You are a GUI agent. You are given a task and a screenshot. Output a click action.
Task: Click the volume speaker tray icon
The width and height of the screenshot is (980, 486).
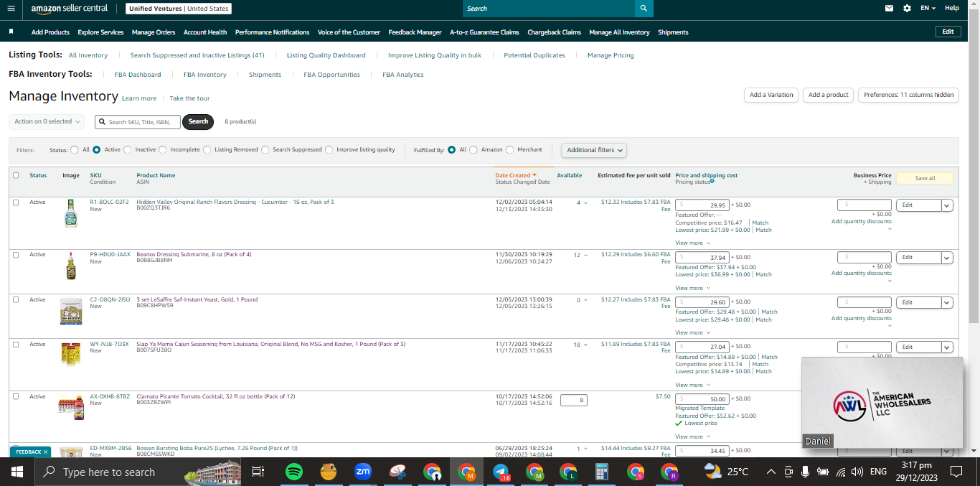point(857,472)
